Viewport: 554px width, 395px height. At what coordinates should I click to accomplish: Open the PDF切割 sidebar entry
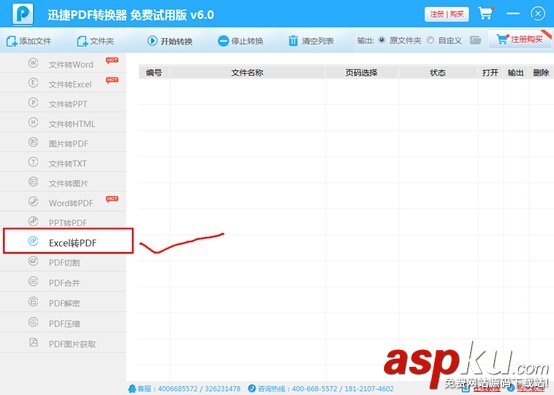(x=63, y=262)
